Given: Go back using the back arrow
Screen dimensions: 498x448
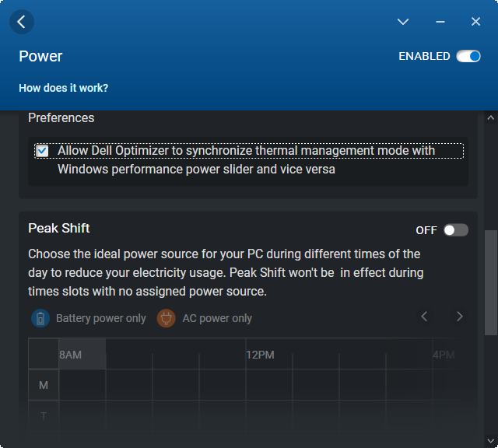Looking at the screenshot, I should pos(21,22).
